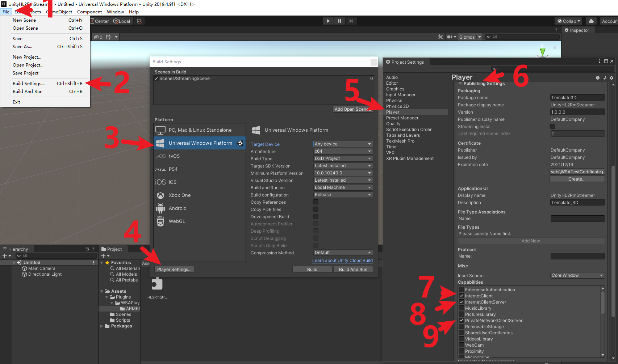The height and width of the screenshot is (364, 618).
Task: Click the Step forward button
Action: 351,21
